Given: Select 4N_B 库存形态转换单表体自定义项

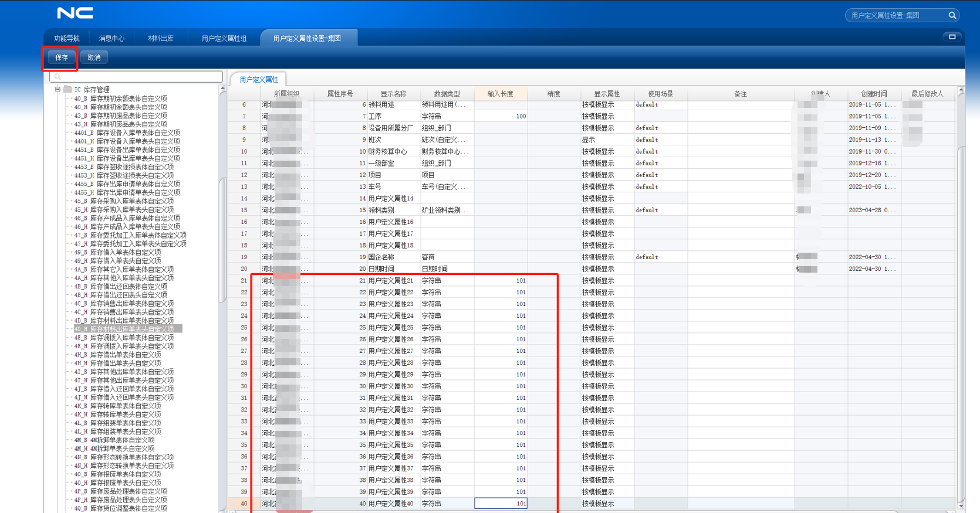Looking at the screenshot, I should tap(124, 457).
